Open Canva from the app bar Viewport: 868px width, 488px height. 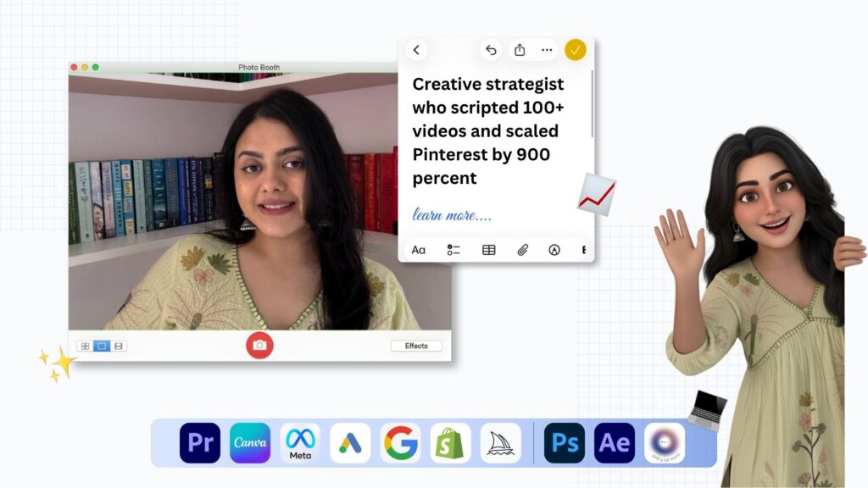pyautogui.click(x=249, y=442)
